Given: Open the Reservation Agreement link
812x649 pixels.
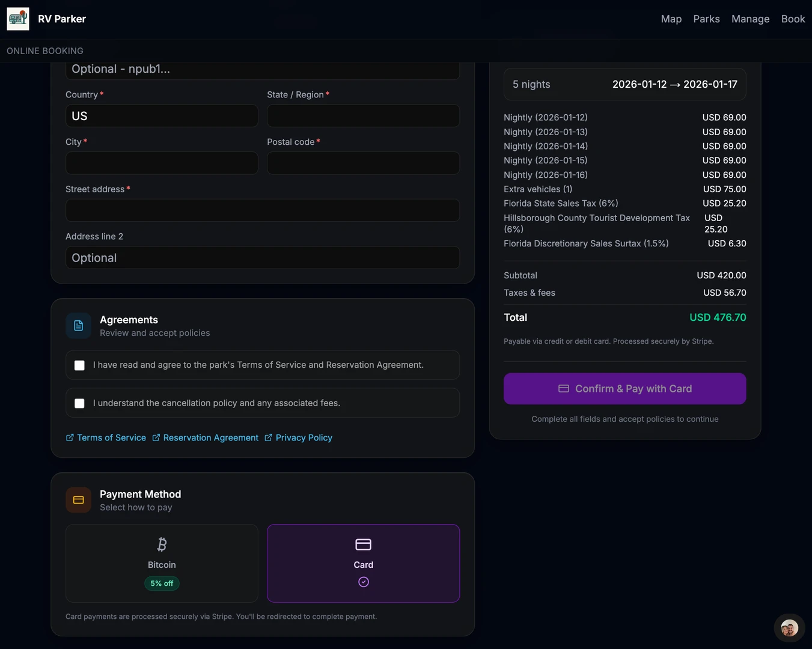Looking at the screenshot, I should coord(210,437).
